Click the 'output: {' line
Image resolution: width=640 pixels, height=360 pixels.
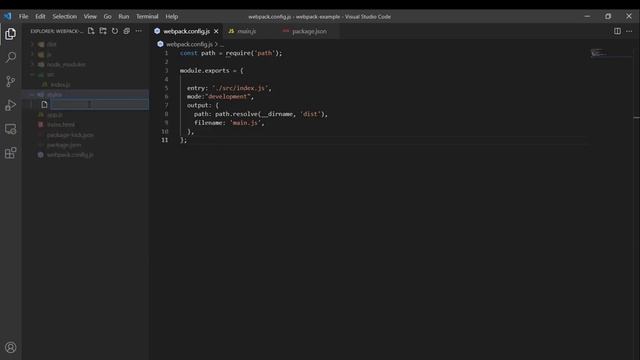(x=203, y=105)
